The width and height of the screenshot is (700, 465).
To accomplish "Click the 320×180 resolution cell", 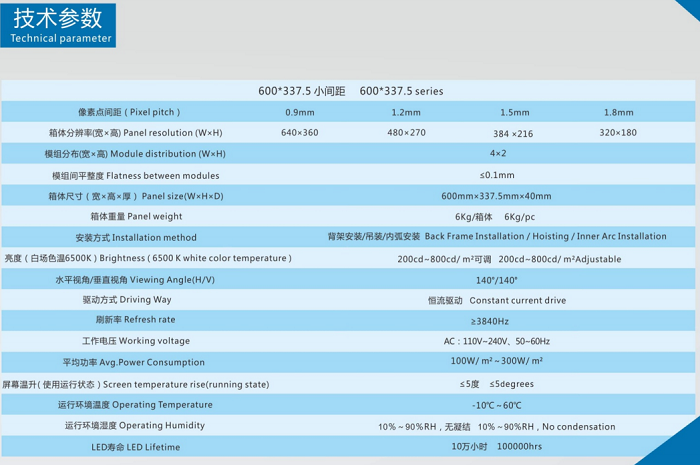I will pyautogui.click(x=618, y=133).
